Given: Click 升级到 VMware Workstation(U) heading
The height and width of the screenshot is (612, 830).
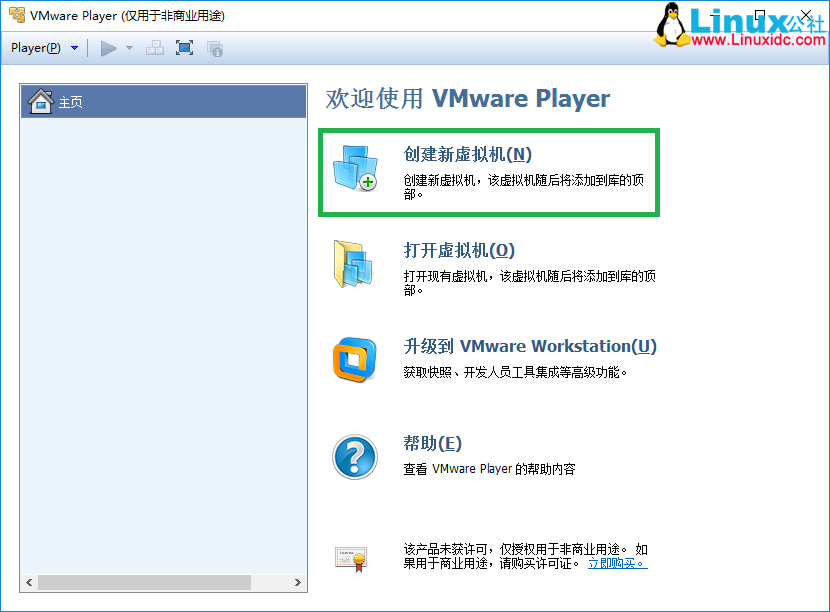Looking at the screenshot, I should pos(530,346).
